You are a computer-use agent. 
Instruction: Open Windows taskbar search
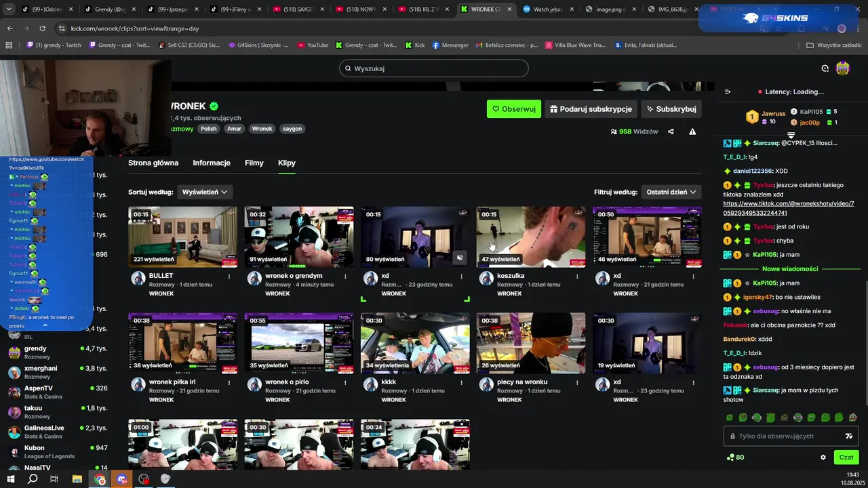coord(33,479)
